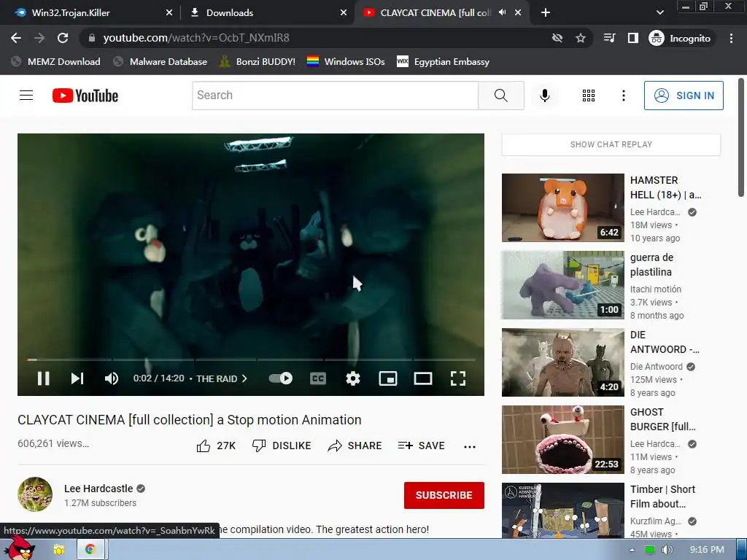This screenshot has width=747, height=560.
Task: Seek on the video progress bar
Action: [251, 359]
